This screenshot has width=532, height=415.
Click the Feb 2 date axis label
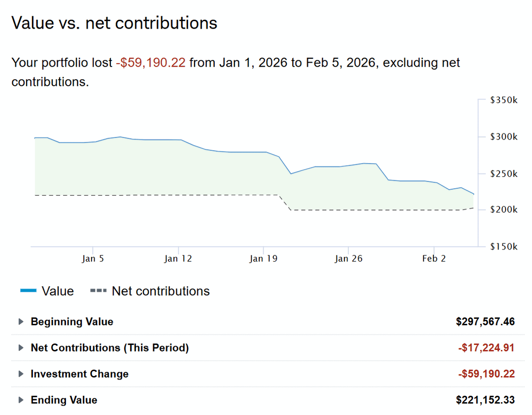(x=434, y=259)
